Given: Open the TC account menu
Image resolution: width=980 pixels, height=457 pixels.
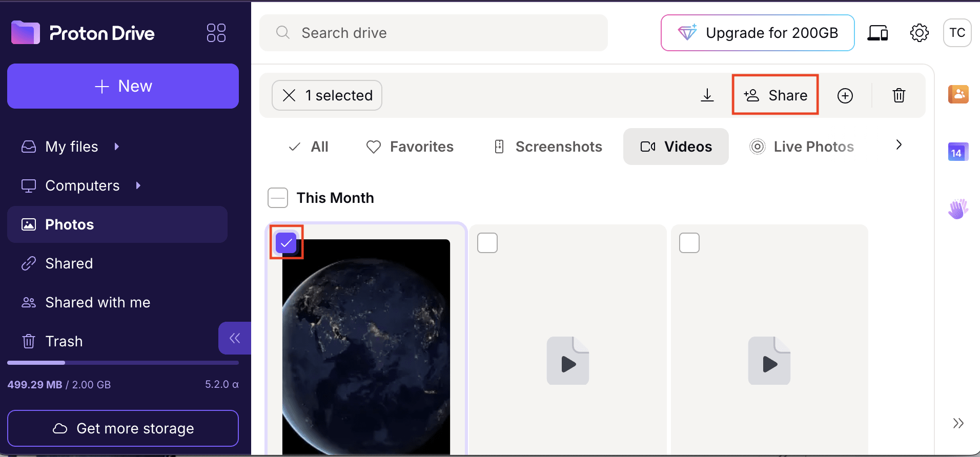Looking at the screenshot, I should pos(957,33).
